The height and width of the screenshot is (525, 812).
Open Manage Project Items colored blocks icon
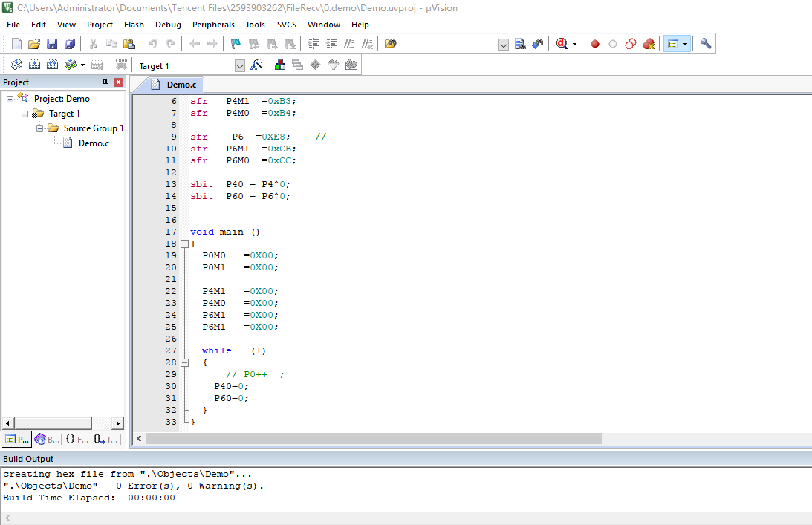point(280,65)
